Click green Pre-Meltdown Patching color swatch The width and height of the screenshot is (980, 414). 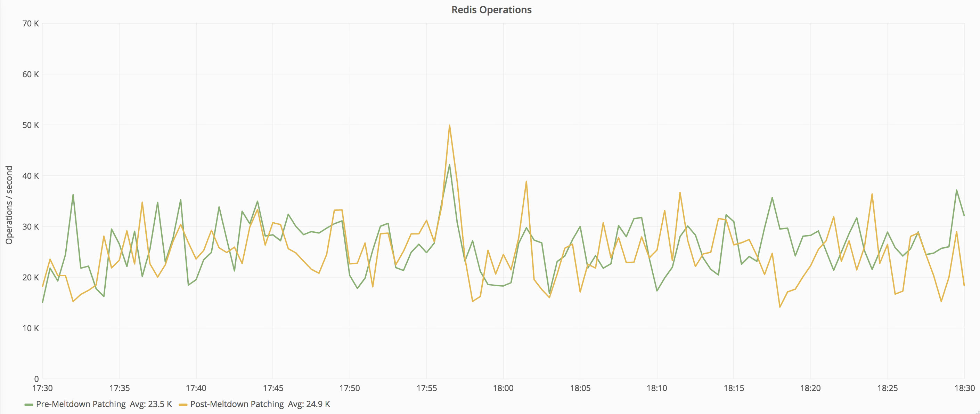(x=28, y=405)
